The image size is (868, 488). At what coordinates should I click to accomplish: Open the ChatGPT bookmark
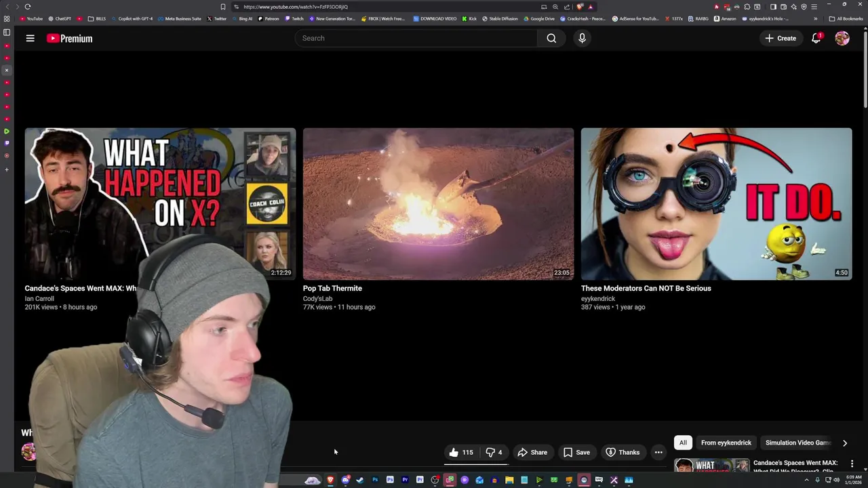(x=60, y=19)
